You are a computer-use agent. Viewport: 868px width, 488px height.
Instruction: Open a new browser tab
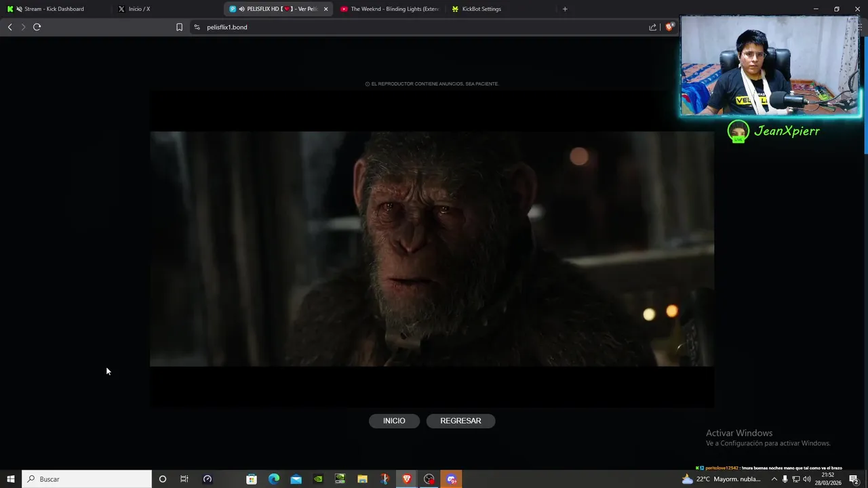click(x=565, y=9)
